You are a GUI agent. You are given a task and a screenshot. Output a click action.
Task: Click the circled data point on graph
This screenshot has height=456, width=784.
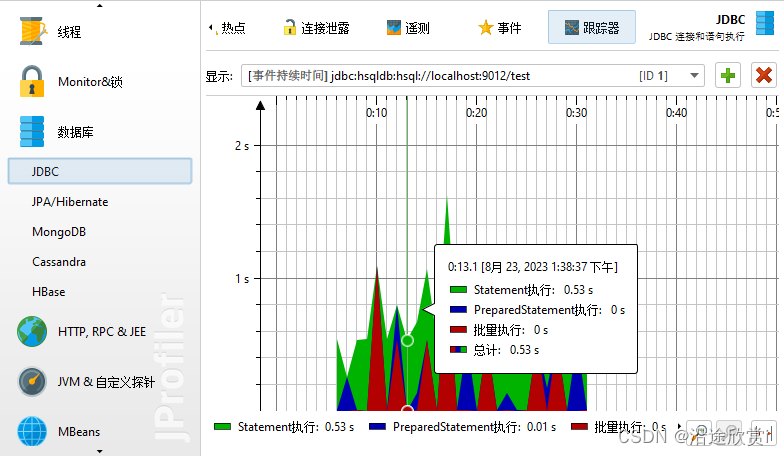408,340
